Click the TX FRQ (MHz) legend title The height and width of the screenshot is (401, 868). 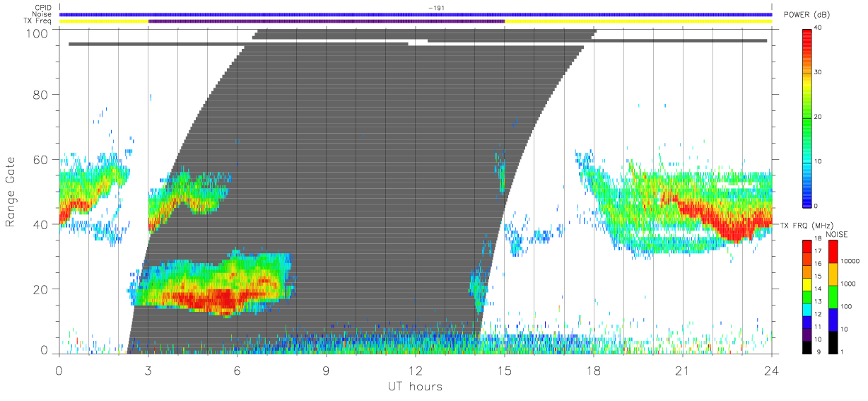point(806,225)
